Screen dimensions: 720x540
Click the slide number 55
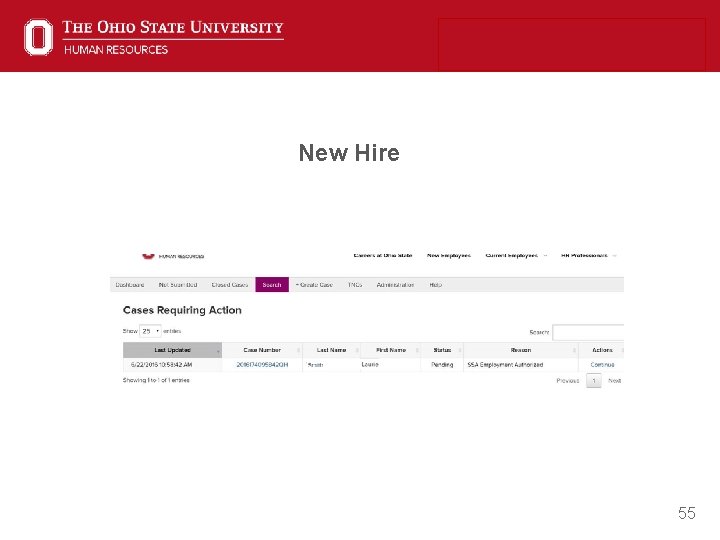pyautogui.click(x=686, y=513)
